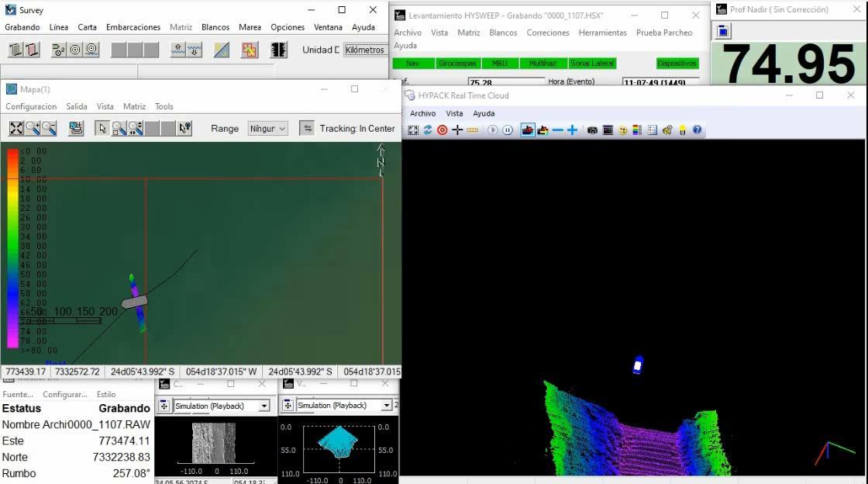Click the green Multihaz status button
The image size is (868, 484).
[x=542, y=63]
